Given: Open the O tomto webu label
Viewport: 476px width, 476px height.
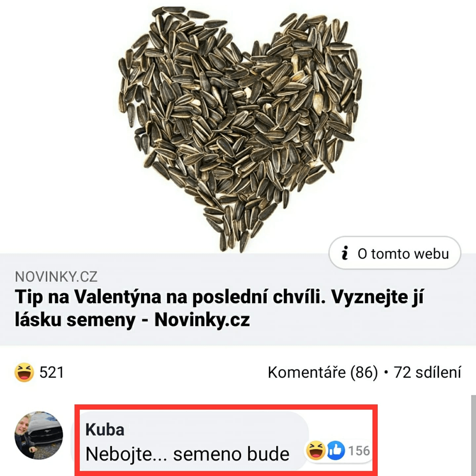Looking at the screenshot, I should [x=403, y=254].
